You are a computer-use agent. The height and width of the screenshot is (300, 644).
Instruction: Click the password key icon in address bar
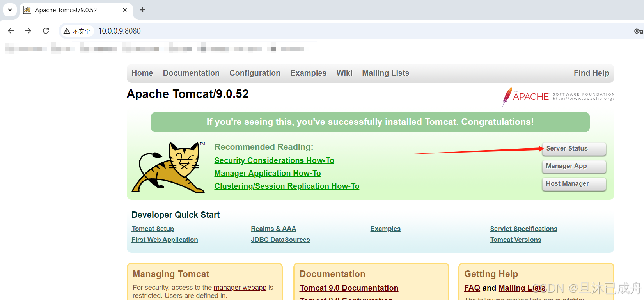pyautogui.click(x=638, y=31)
